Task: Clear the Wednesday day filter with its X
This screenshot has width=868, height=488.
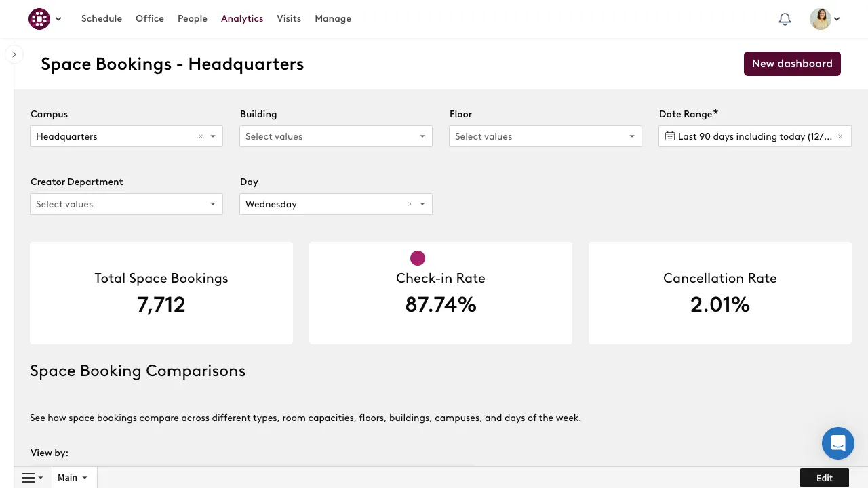Action: click(410, 204)
